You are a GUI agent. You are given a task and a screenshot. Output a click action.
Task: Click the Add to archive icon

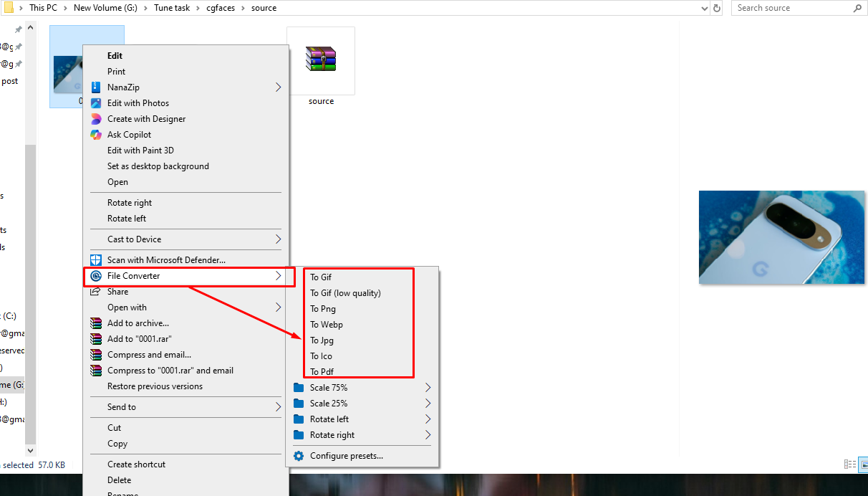point(96,323)
